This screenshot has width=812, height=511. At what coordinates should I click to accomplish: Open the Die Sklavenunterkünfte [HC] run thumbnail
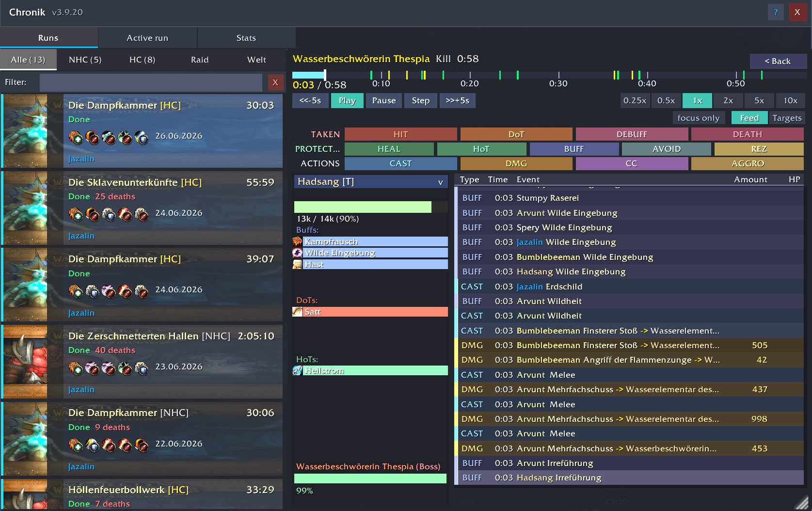pos(26,208)
